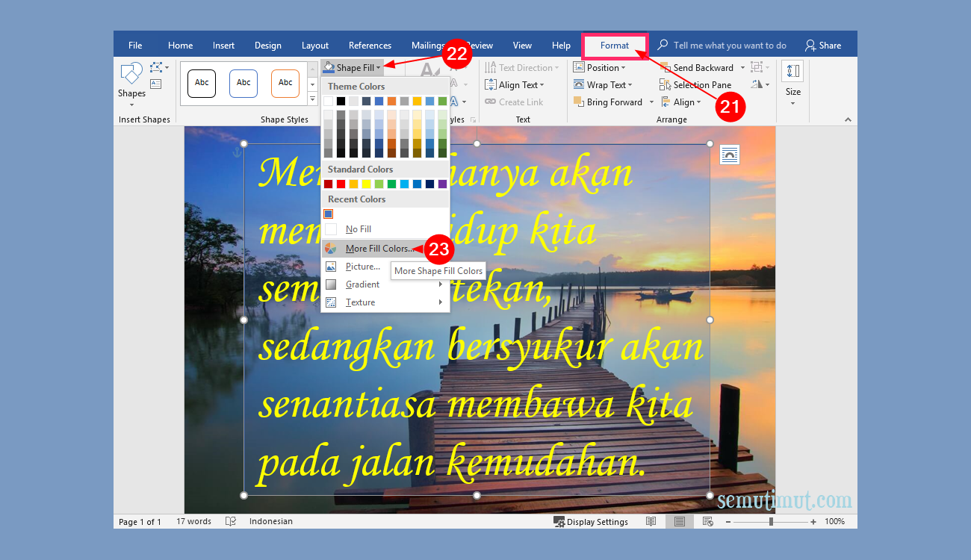Choose More Fill Colors from menu
The image size is (971, 560).
tap(385, 249)
